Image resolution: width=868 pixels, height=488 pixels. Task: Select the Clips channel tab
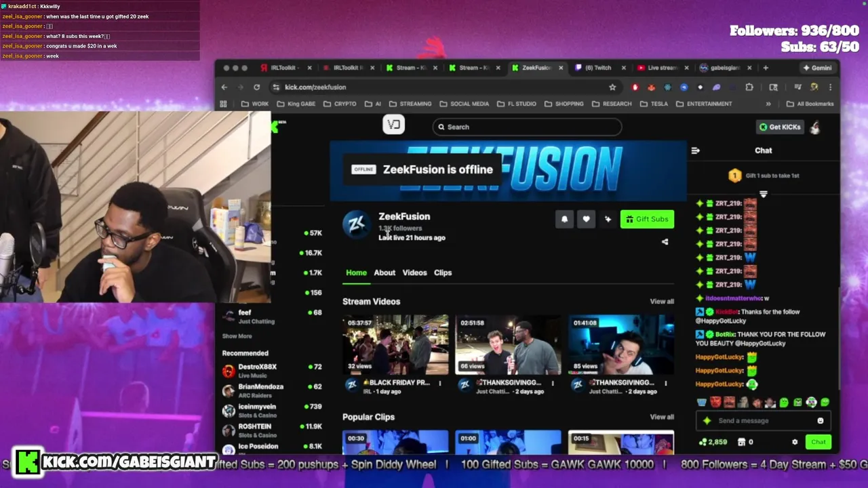(443, 272)
